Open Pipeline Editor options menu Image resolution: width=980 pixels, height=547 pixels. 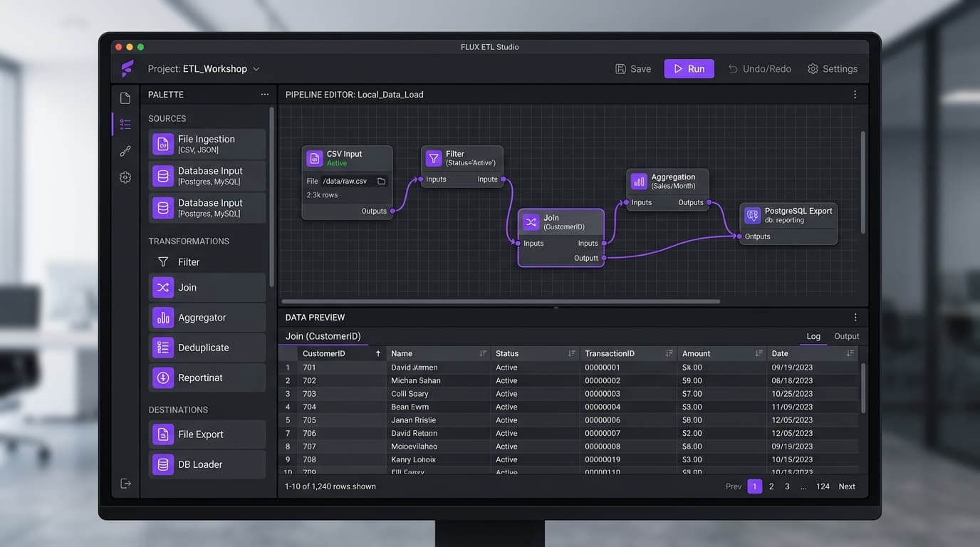click(x=855, y=95)
